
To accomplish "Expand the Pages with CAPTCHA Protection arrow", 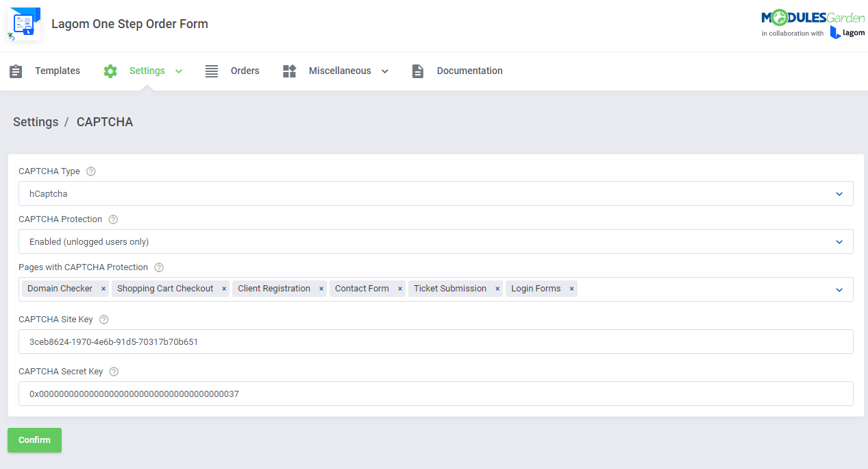I will coord(839,290).
